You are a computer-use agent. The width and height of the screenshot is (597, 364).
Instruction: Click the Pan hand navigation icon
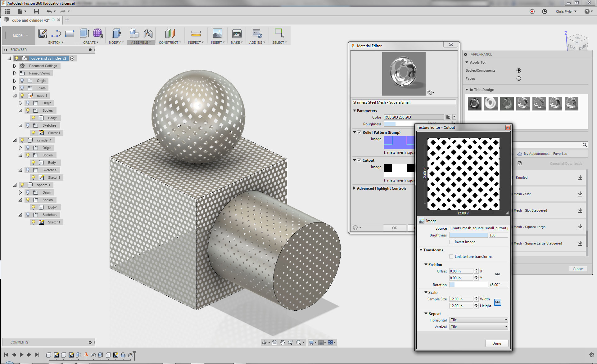(x=282, y=343)
